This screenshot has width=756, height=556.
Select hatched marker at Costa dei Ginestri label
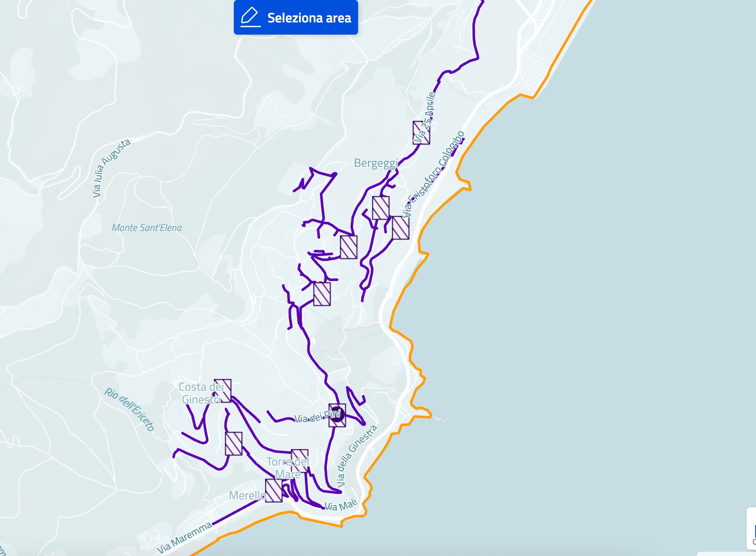pos(223,391)
